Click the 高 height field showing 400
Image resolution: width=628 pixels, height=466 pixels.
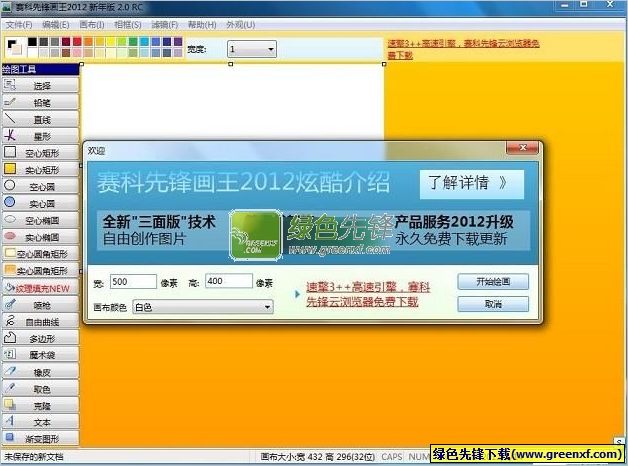229,281
